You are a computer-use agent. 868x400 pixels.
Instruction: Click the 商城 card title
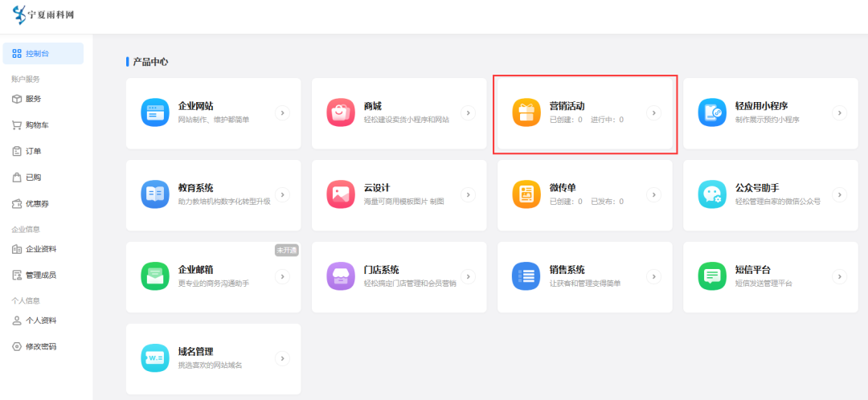(373, 106)
